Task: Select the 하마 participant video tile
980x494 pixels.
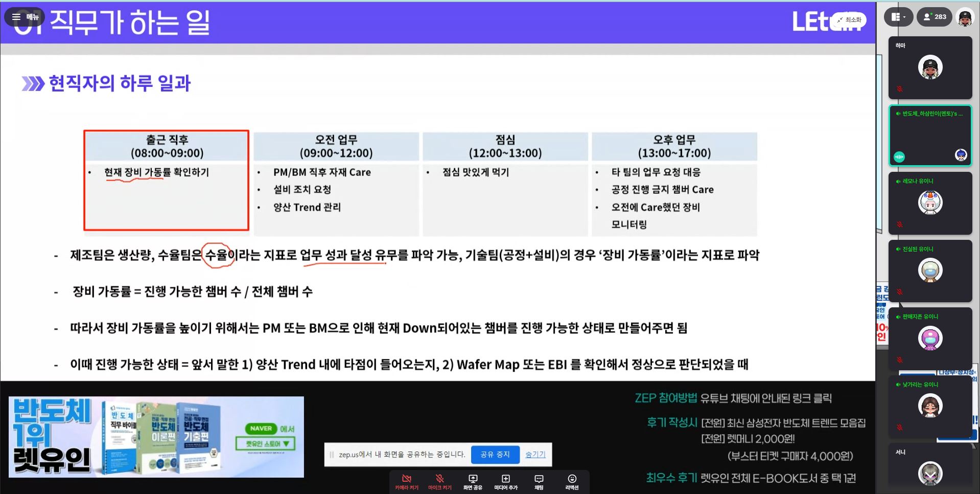Action: (930, 68)
